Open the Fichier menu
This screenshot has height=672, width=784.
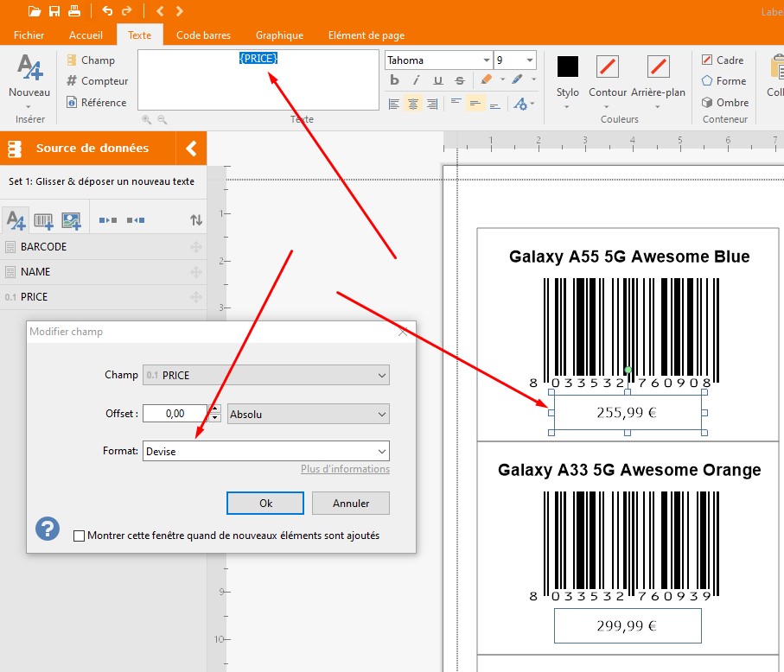pos(29,35)
